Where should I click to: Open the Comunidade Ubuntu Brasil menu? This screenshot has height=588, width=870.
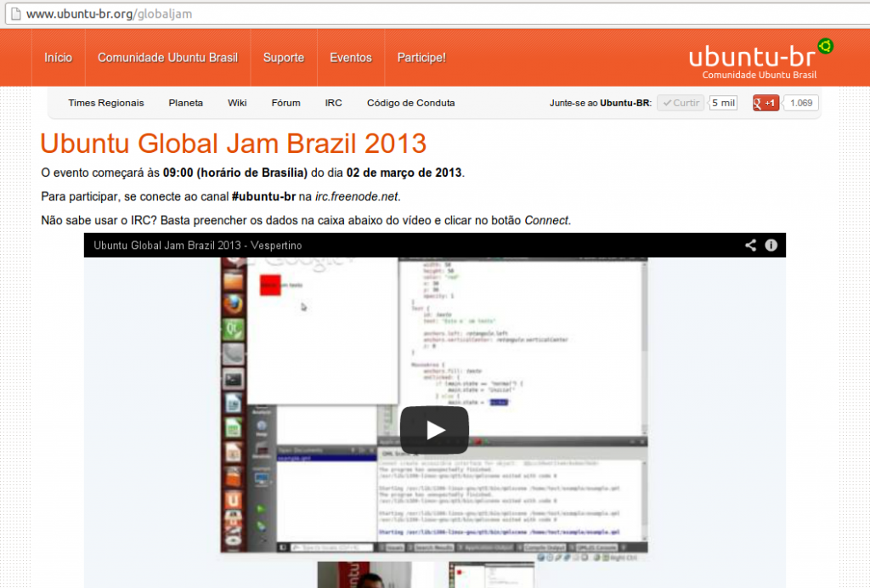167,58
